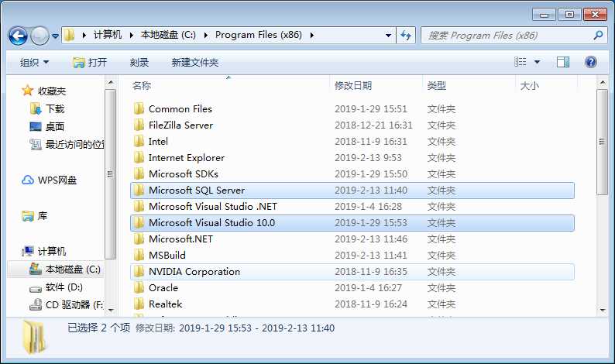
Task: Sort by 名称 column header
Action: (x=142, y=85)
